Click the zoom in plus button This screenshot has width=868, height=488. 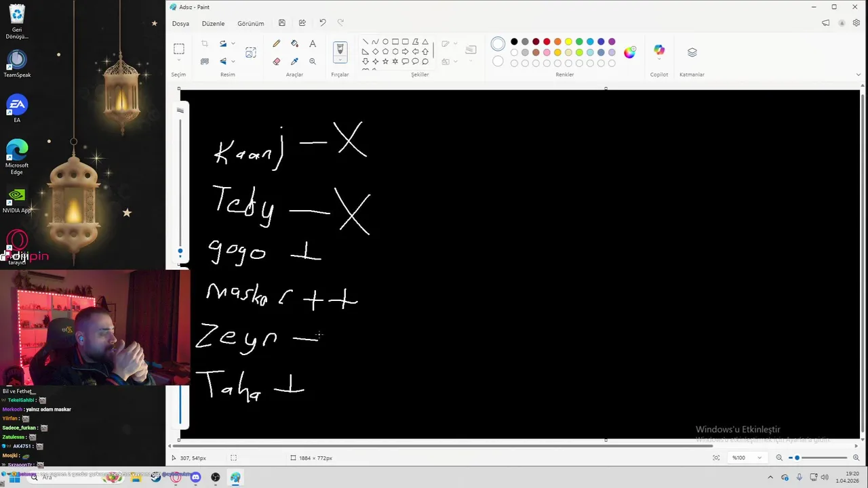coord(856,457)
